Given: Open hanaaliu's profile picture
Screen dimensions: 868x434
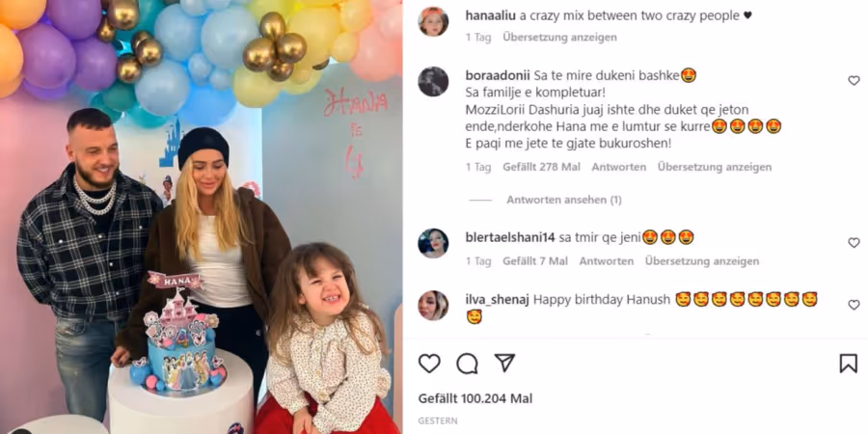Looking at the screenshot, I should pos(433,21).
